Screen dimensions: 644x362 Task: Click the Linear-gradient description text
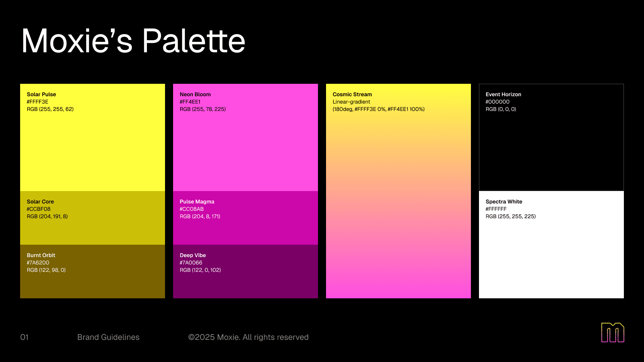tap(351, 102)
